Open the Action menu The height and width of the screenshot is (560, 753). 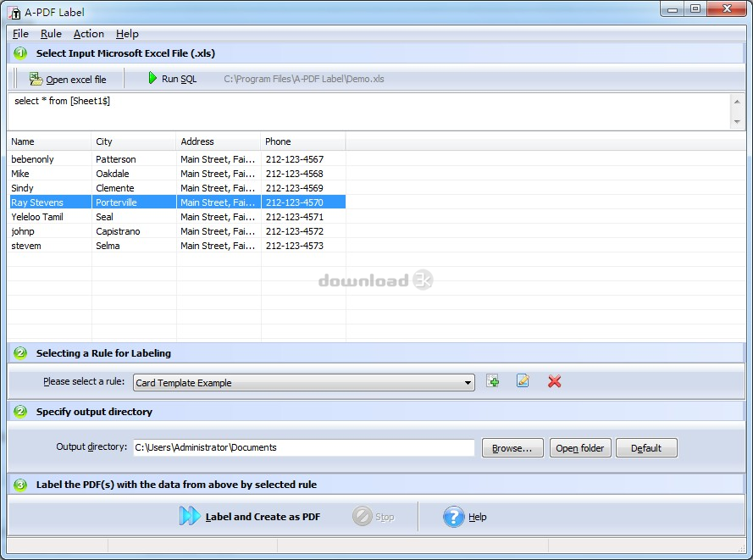click(x=89, y=34)
